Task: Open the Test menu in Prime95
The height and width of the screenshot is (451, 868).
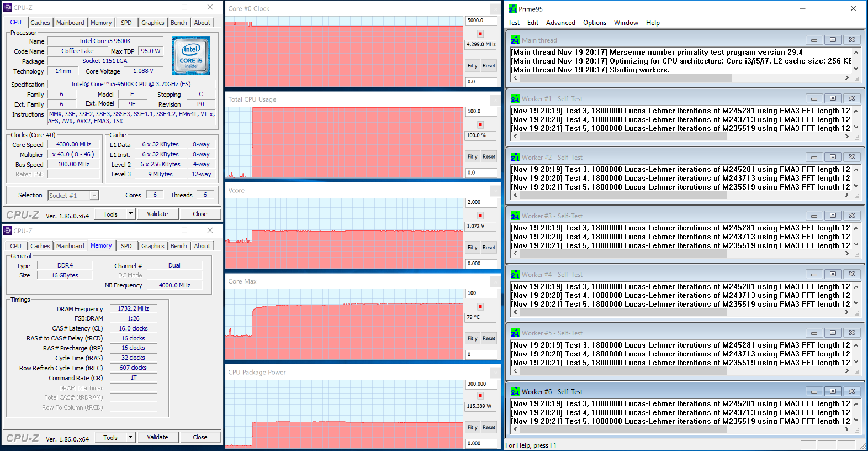Action: (x=514, y=23)
